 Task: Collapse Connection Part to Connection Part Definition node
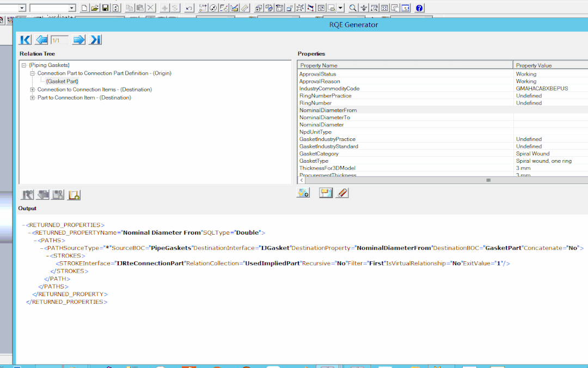32,73
